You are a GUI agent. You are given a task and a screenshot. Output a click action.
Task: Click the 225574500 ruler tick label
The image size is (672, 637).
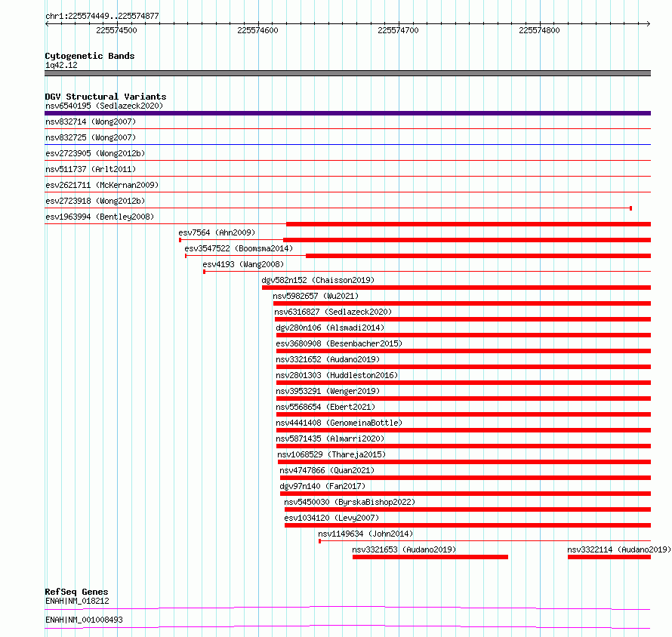116,30
